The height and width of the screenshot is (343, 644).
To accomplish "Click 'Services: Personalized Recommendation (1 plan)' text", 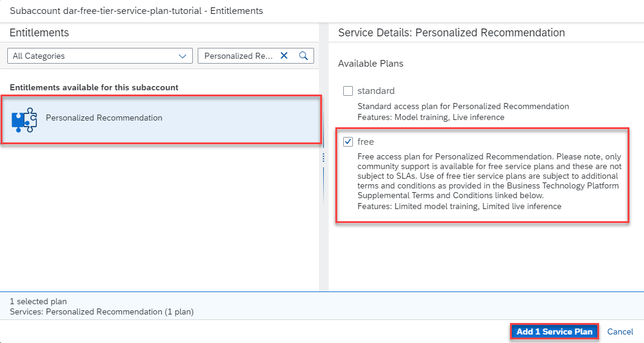I will 101,312.
